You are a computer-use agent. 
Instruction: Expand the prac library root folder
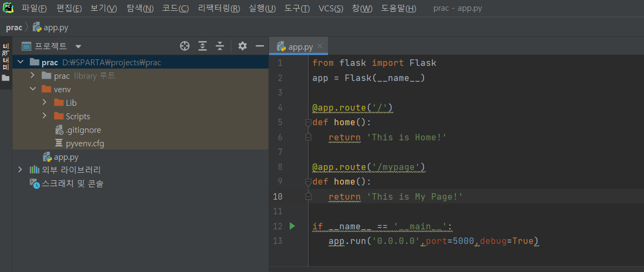click(x=32, y=76)
